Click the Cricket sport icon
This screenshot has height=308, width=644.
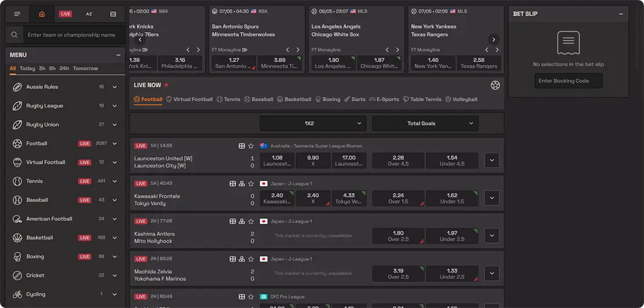point(17,276)
